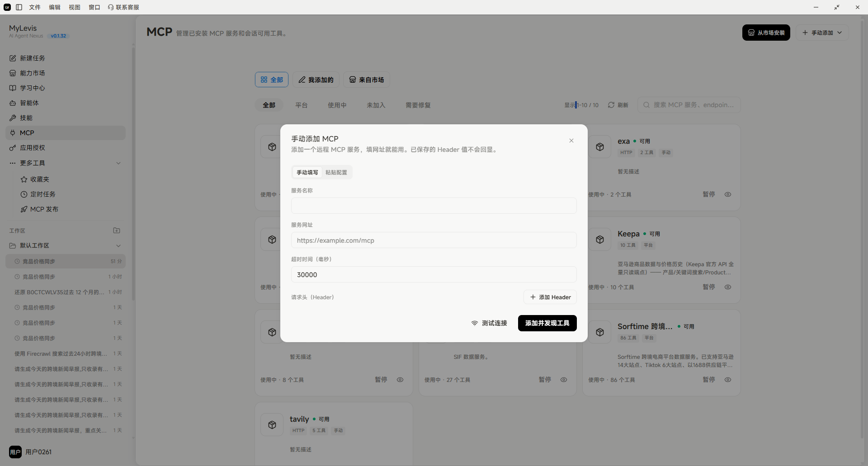This screenshot has height=466, width=868.
Task: Open the 手动添加 dropdown
Action: pos(822,33)
